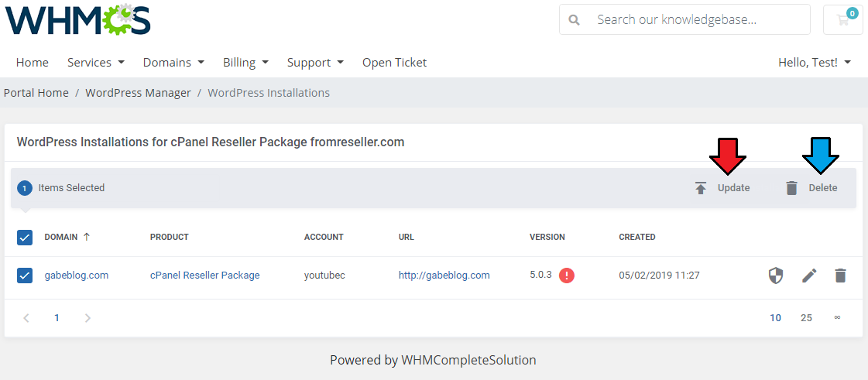
Task: Expand the Support dropdown menu
Action: tap(316, 63)
